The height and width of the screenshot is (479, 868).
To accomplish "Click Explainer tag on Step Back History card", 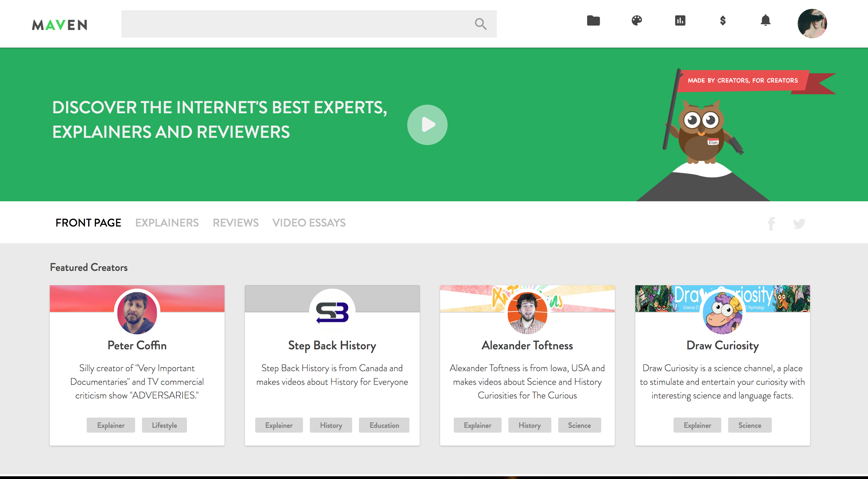I will tap(279, 425).
